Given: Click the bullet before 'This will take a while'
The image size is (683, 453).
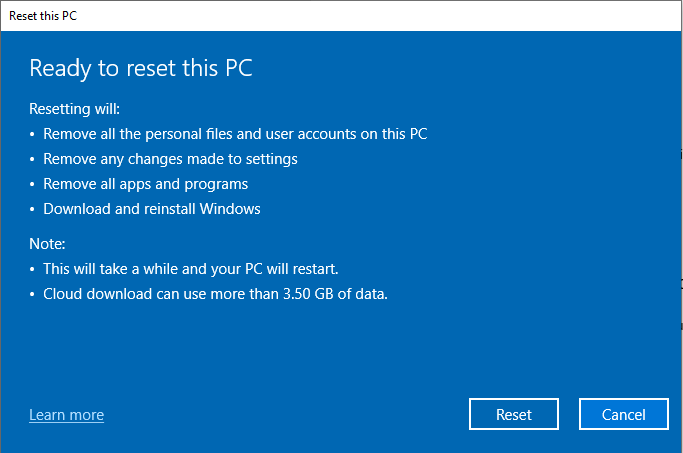Looking at the screenshot, I should point(32,270).
